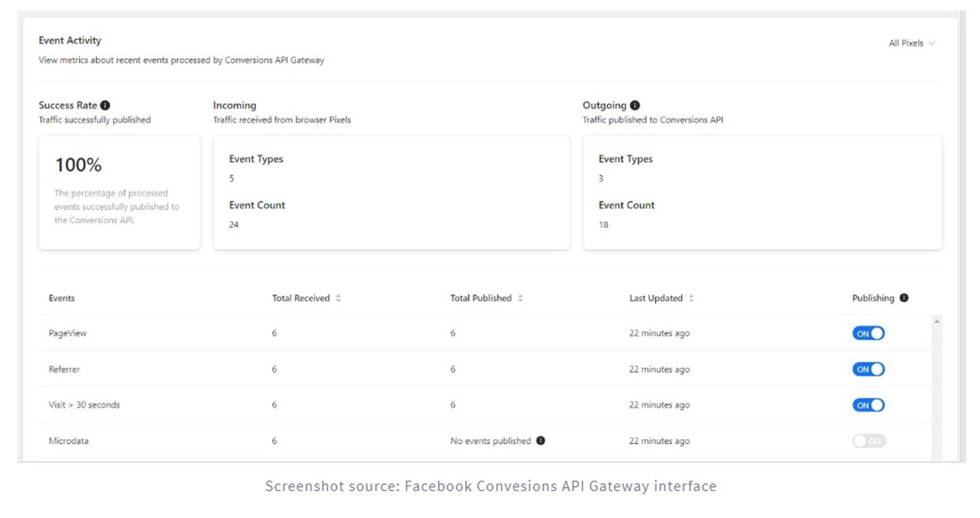Click the Total Received column header label
980x518 pixels.
point(301,298)
